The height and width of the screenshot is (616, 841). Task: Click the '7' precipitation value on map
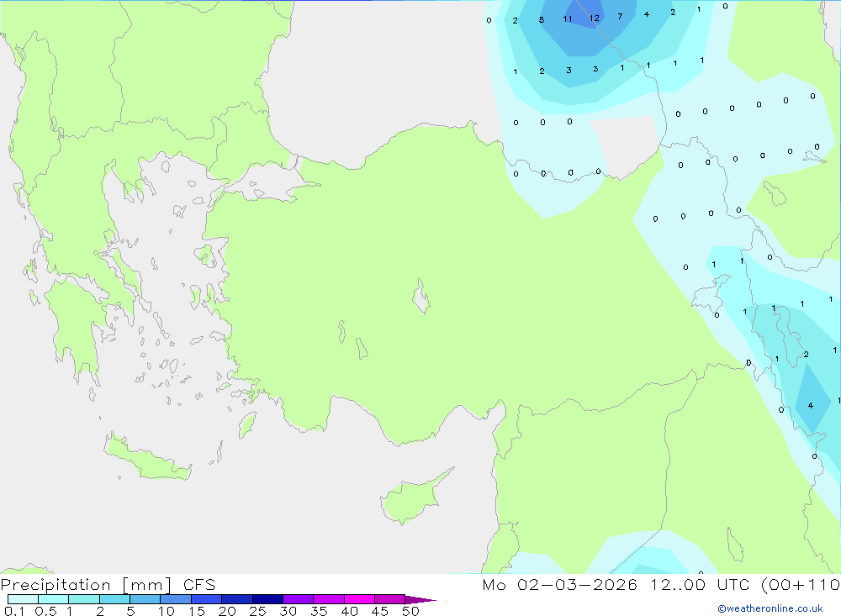tap(620, 16)
